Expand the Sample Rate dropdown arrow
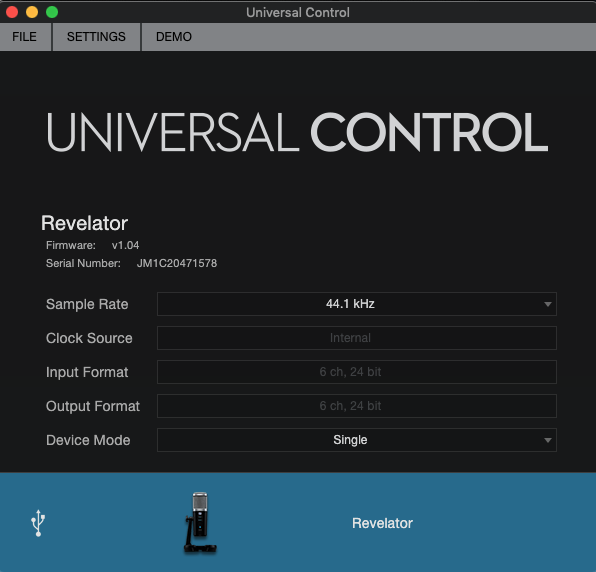The height and width of the screenshot is (572, 596). click(x=548, y=304)
